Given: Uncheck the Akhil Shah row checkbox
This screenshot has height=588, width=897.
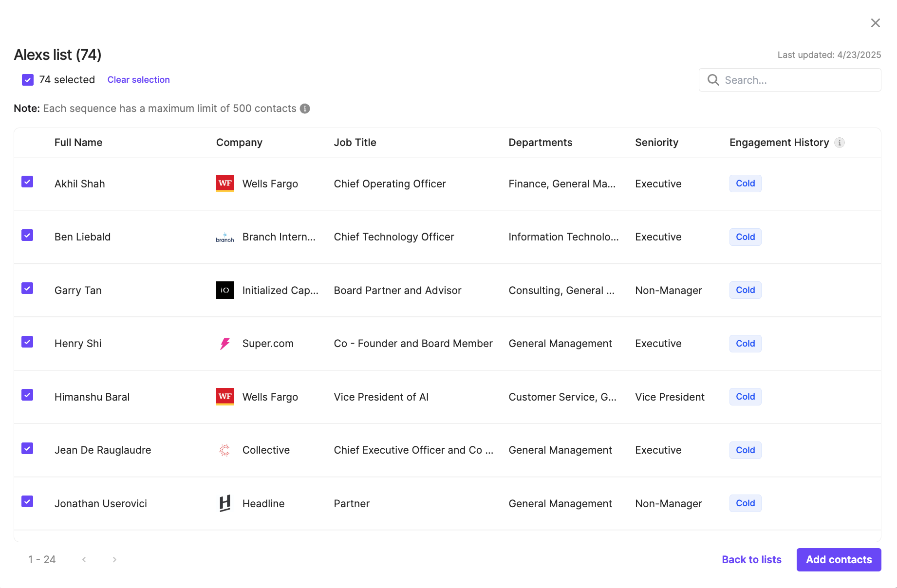Looking at the screenshot, I should point(27,182).
